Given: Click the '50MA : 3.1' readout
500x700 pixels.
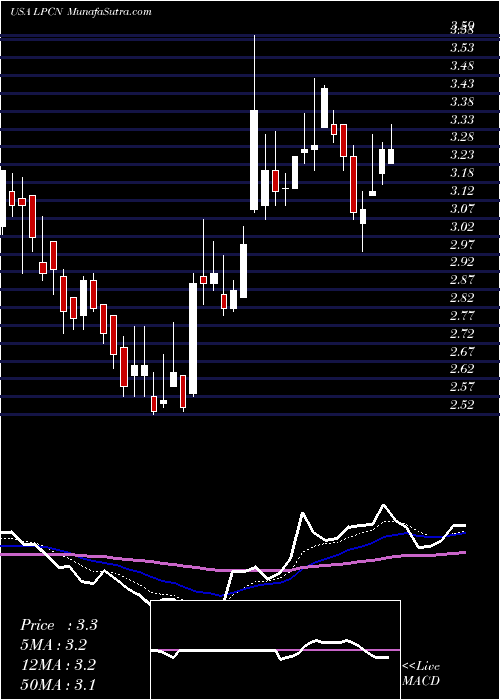Looking at the screenshot, I should [x=58, y=684].
